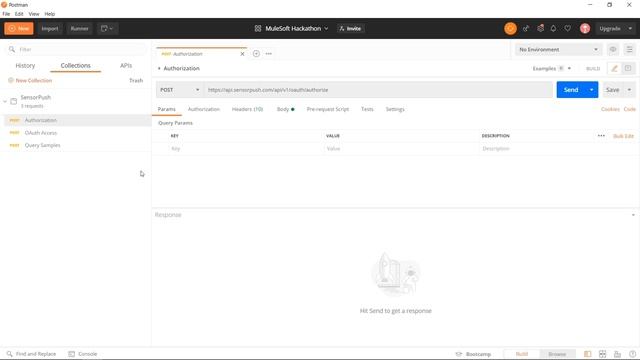The width and height of the screenshot is (640, 360).
Task: Open the capture requests satellite icon
Action: [x=526, y=29]
